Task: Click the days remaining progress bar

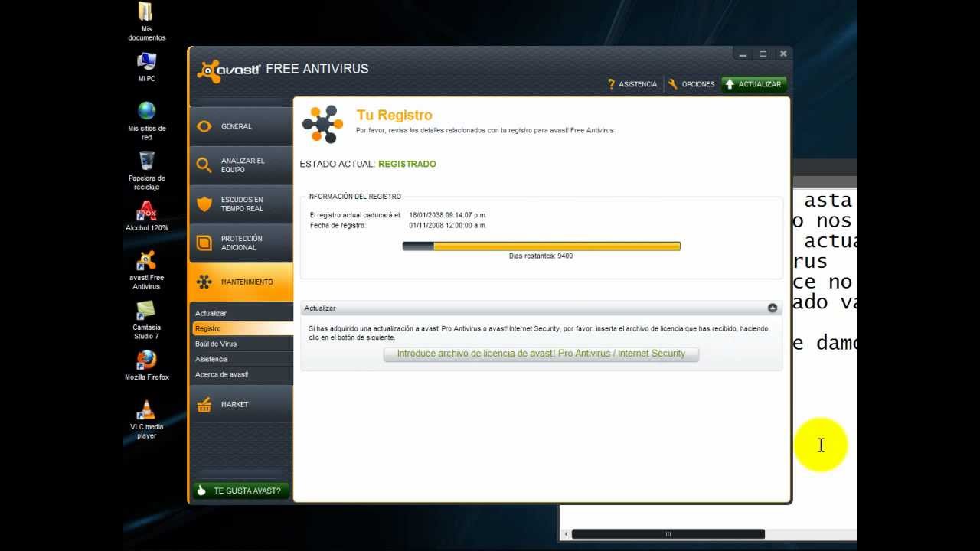Action: [541, 246]
